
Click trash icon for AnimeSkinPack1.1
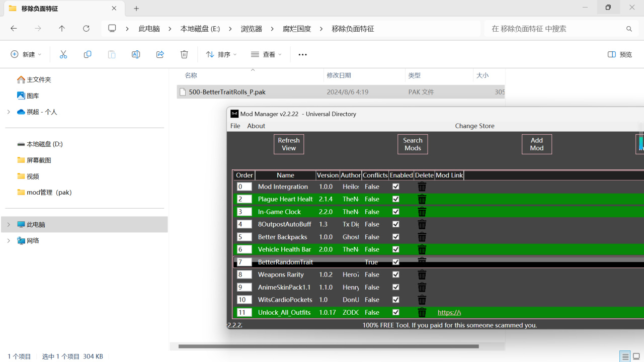click(422, 287)
